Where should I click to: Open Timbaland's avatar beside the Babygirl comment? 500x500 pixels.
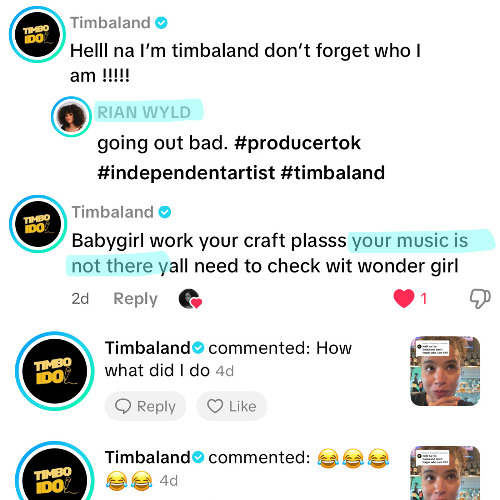tap(38, 224)
